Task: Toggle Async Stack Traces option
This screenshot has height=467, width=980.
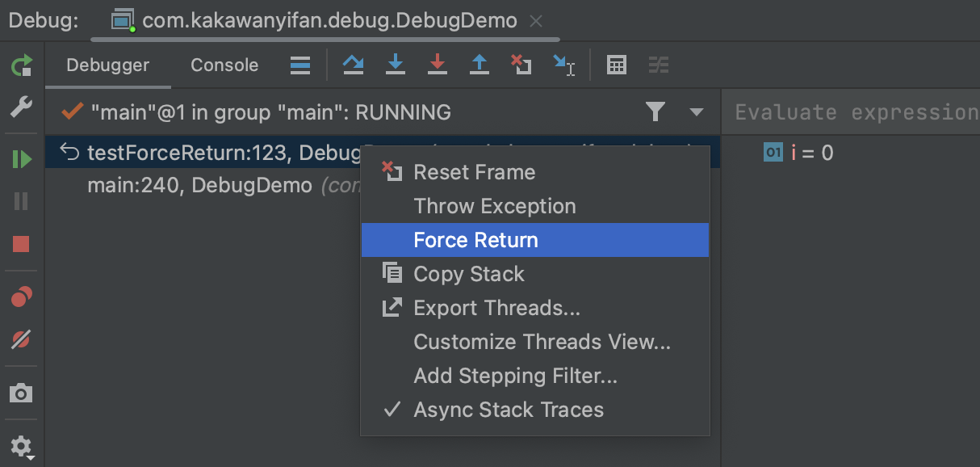Action: (x=509, y=410)
